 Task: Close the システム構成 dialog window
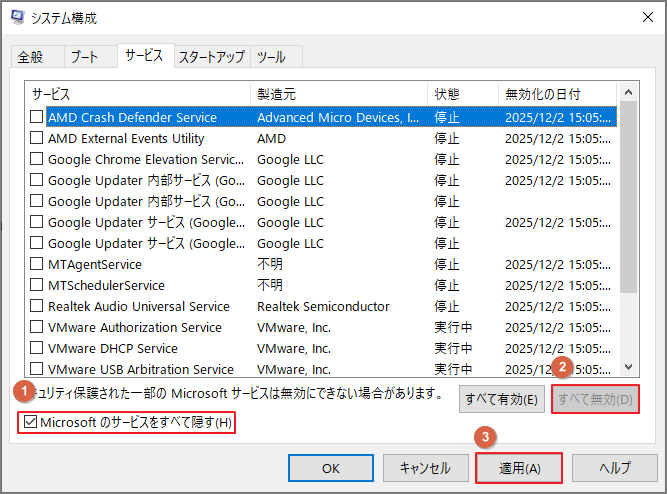point(647,17)
